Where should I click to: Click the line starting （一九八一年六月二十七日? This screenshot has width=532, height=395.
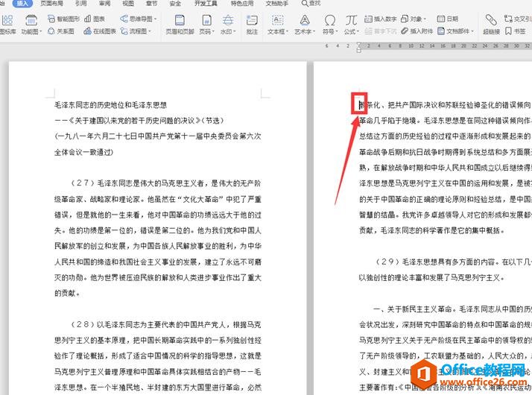(x=158, y=136)
